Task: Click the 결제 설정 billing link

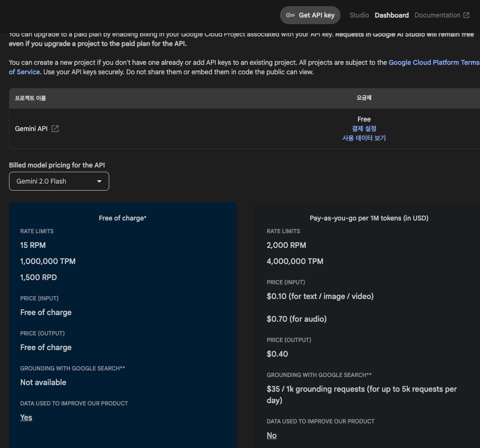Action: tap(364, 129)
